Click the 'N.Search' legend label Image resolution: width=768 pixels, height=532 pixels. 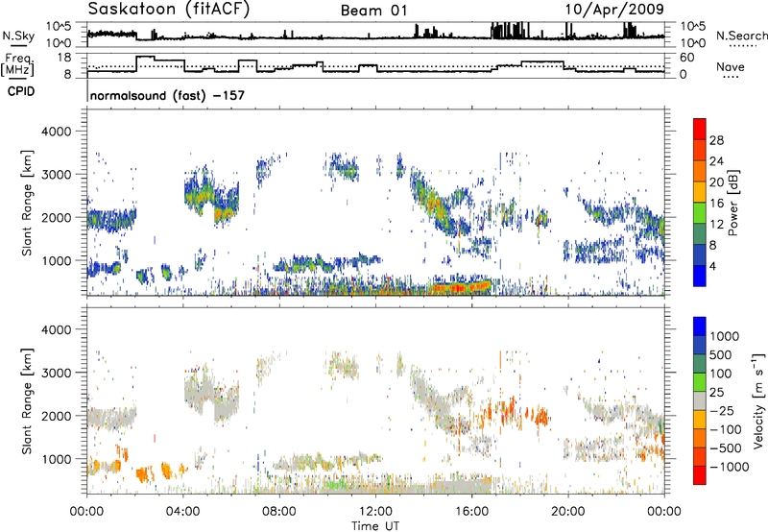pyautogui.click(x=741, y=36)
